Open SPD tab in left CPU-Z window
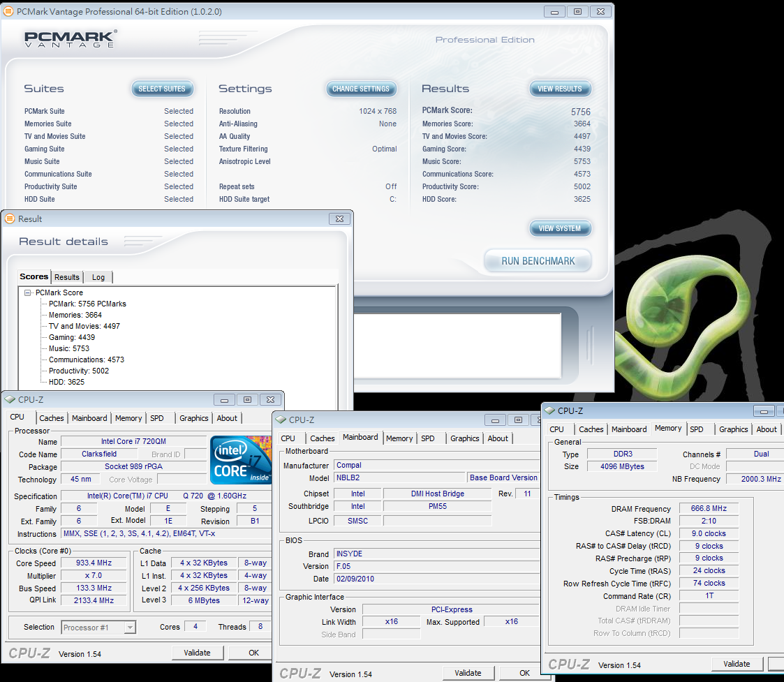Screen dimensions: 784x682 [x=157, y=418]
